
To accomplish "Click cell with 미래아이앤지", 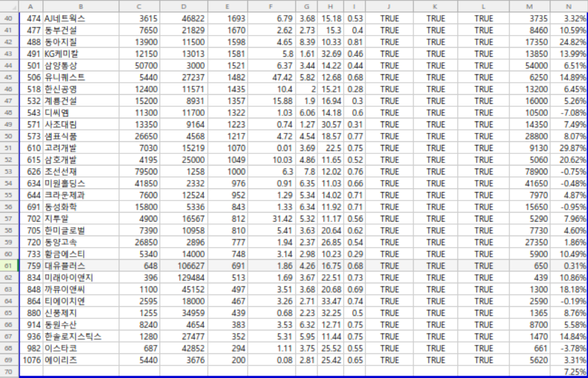I will click(81, 278).
